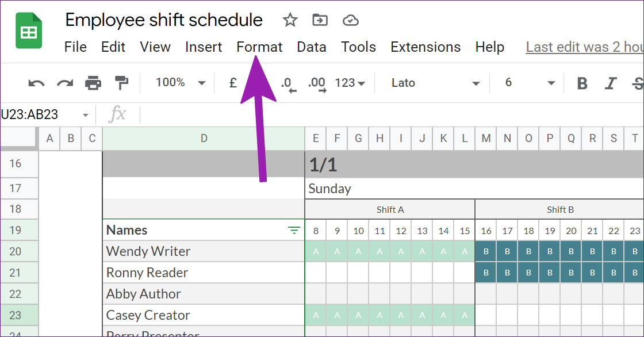Open the filter on the Names column
The image size is (644, 337).
point(294,229)
